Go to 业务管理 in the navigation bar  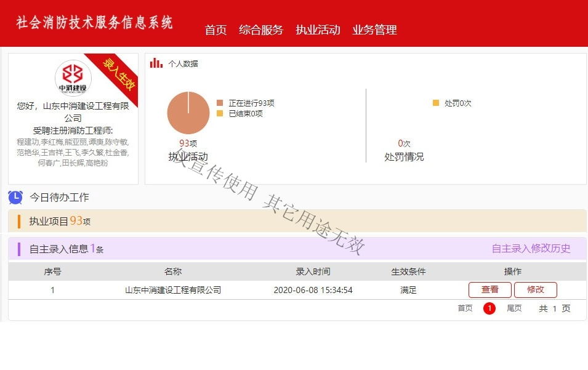[374, 30]
